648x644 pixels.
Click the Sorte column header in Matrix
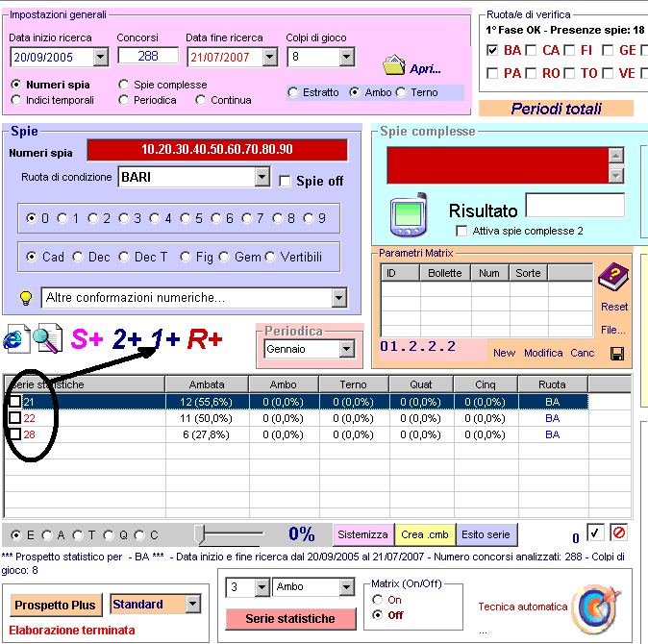[x=528, y=273]
